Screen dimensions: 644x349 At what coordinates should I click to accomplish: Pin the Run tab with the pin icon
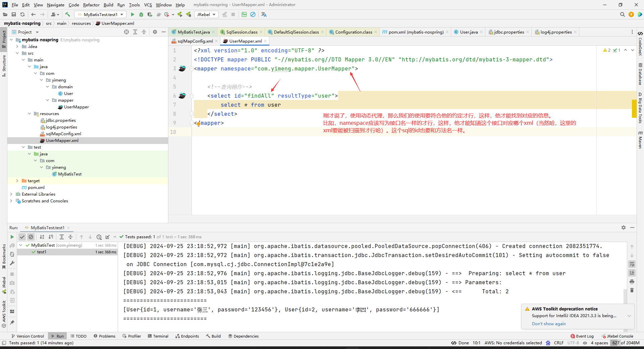tap(12, 322)
